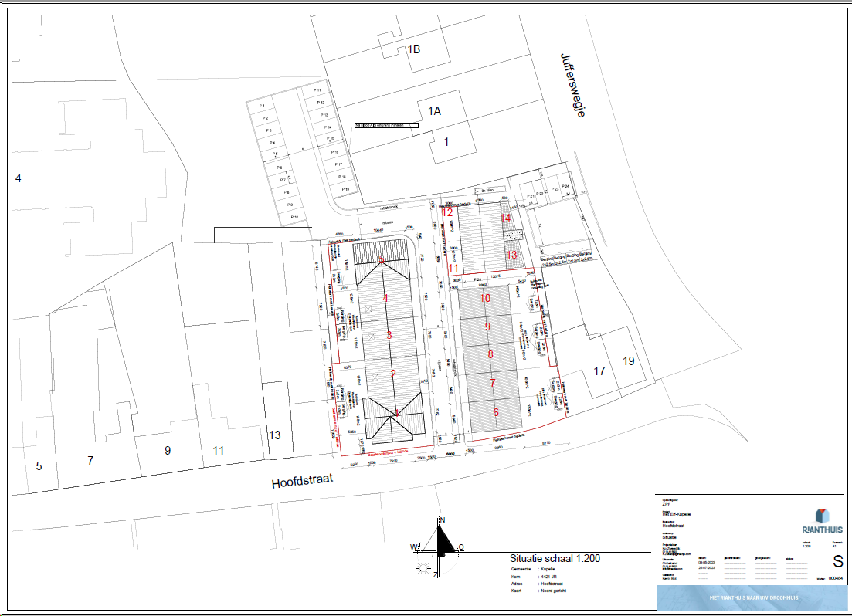Click parking space P 19
Image resolution: width=852 pixels, height=616 pixels.
coord(345,189)
